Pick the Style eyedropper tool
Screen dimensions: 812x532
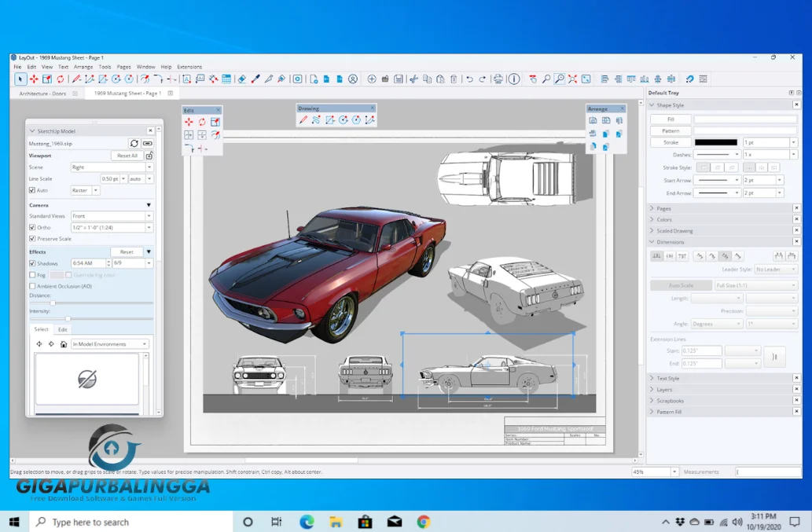[x=255, y=79]
